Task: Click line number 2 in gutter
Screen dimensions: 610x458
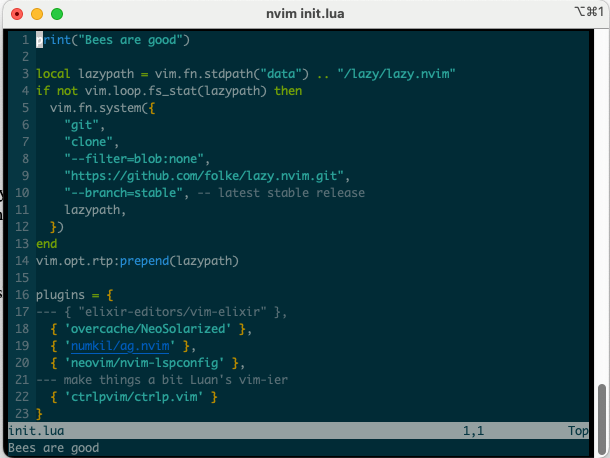Action: point(25,57)
